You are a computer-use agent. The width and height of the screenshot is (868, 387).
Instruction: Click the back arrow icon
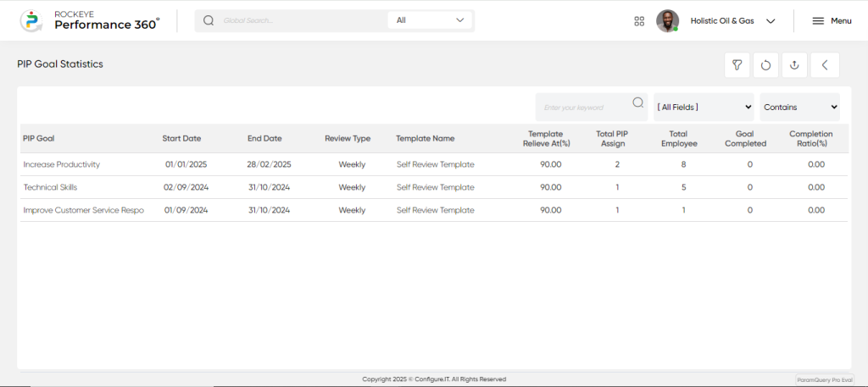825,65
